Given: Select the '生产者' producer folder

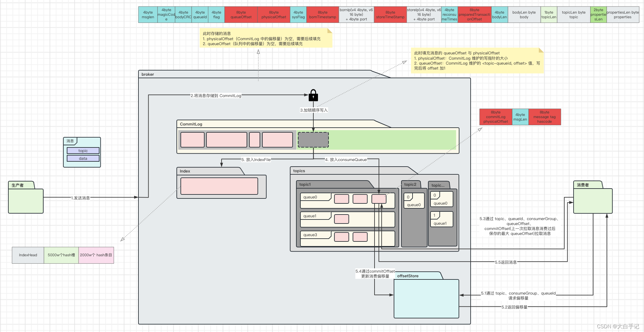Looking at the screenshot, I should 26,197.
